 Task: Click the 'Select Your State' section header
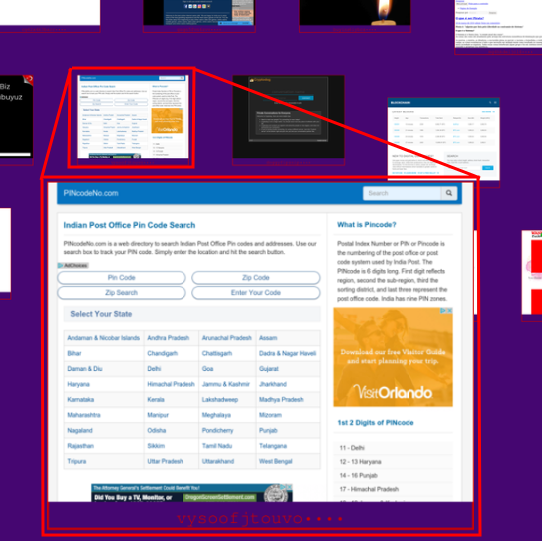pos(192,314)
